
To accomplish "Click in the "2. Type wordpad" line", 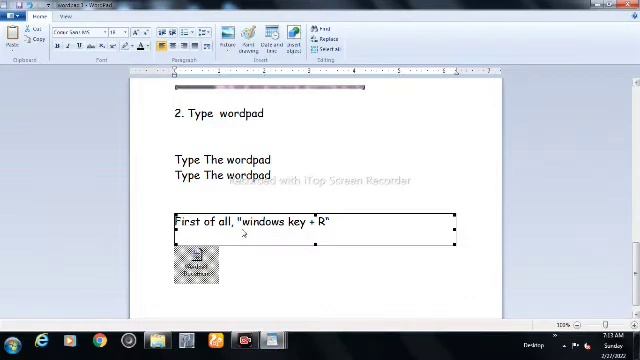I will [219, 113].
